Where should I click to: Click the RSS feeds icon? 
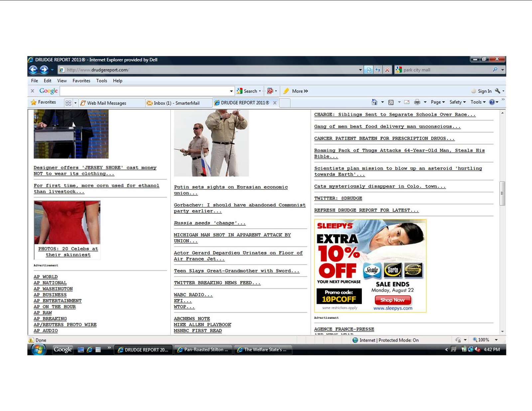[391, 102]
